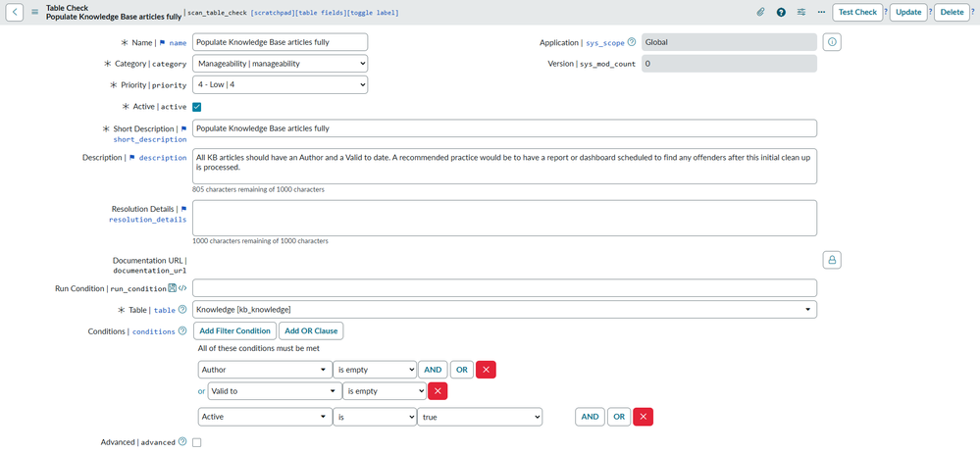
Task: Click into the Resolution Details text area
Action: tap(504, 218)
